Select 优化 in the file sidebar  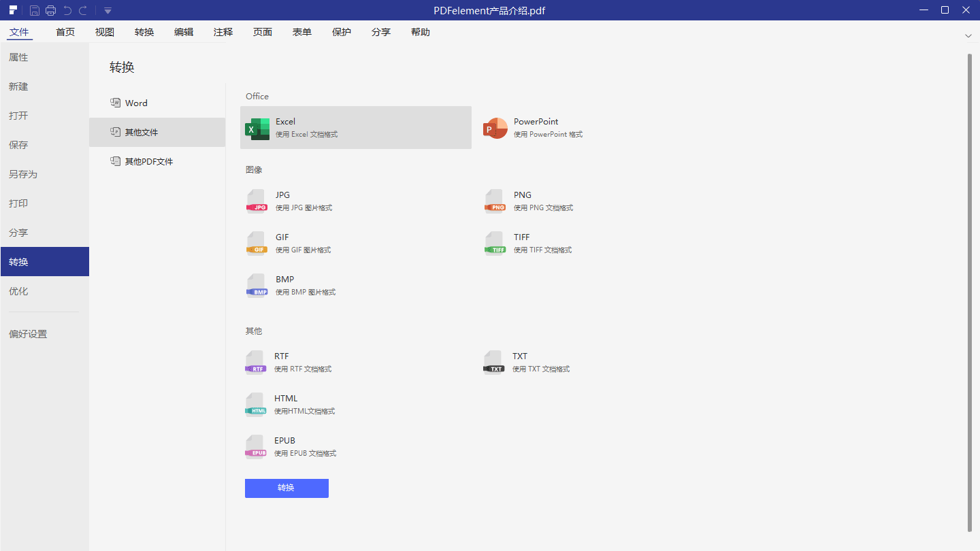[44, 291]
